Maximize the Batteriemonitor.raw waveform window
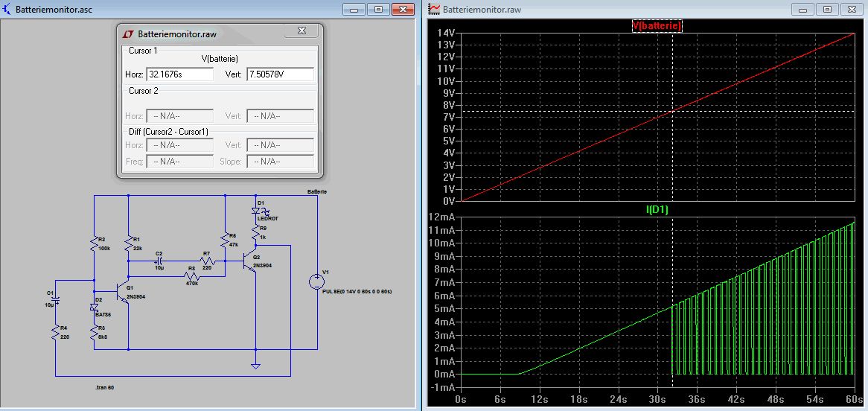 (x=826, y=9)
